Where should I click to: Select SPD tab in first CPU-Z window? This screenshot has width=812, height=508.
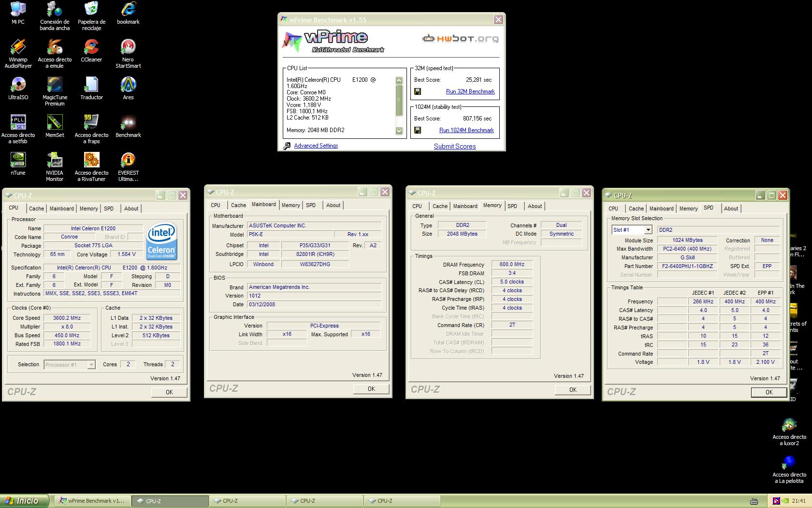(x=109, y=209)
